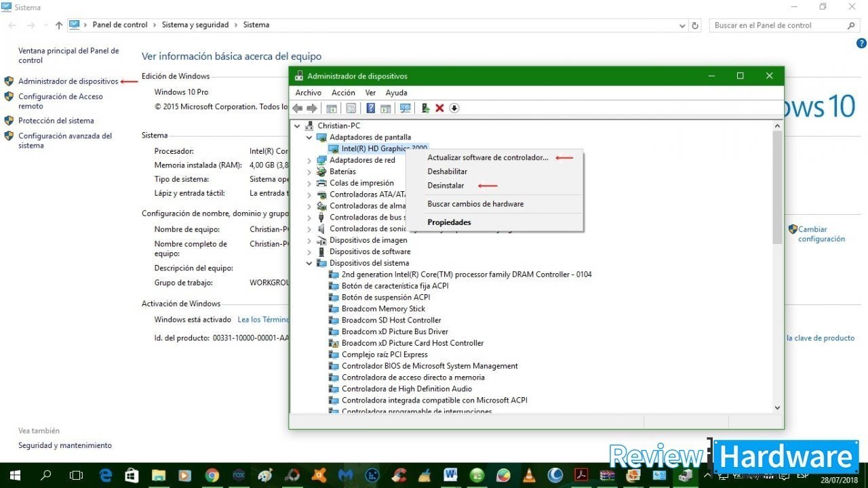
Task: Collapse the Christian-PC root node
Action: (297, 125)
